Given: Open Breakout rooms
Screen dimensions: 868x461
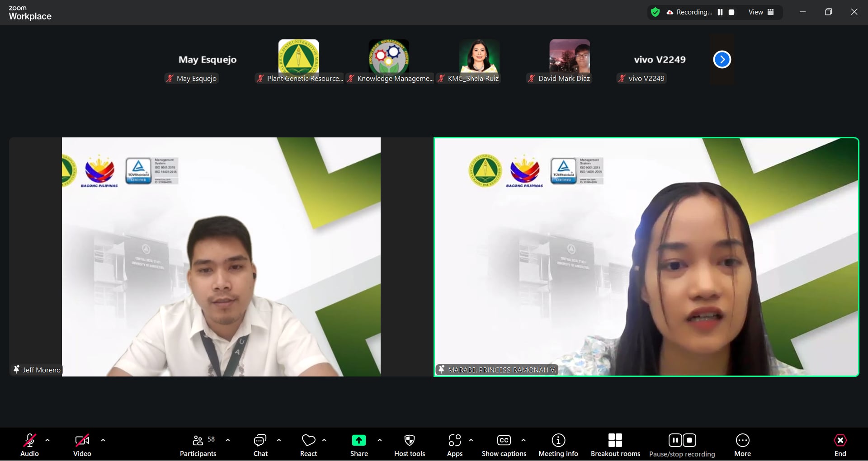Looking at the screenshot, I should pos(615,445).
